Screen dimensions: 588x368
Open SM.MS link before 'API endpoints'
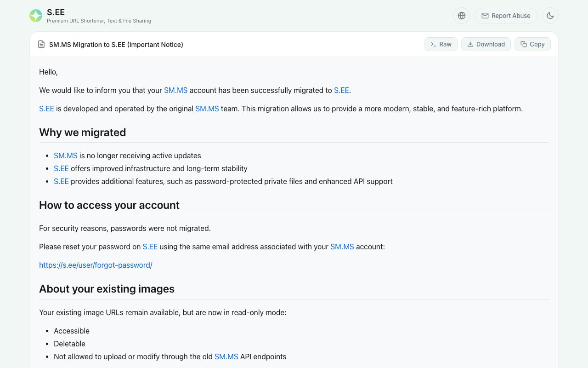(226, 356)
